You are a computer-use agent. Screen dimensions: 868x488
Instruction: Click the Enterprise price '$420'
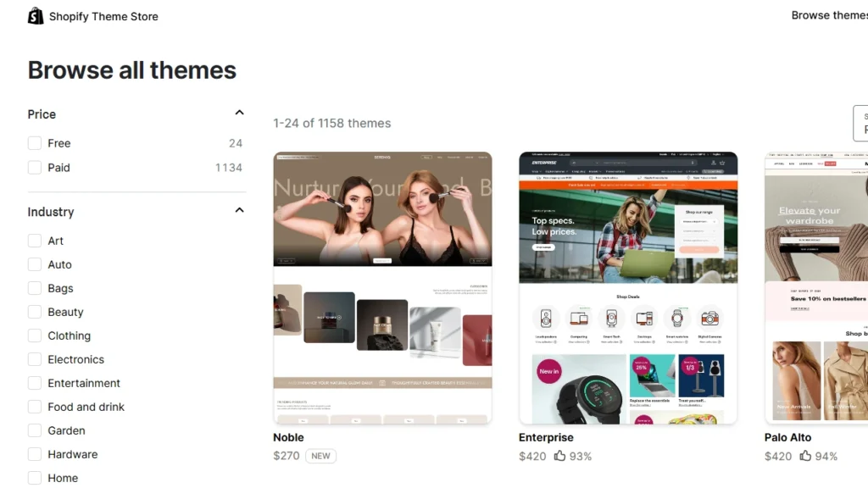pos(532,457)
